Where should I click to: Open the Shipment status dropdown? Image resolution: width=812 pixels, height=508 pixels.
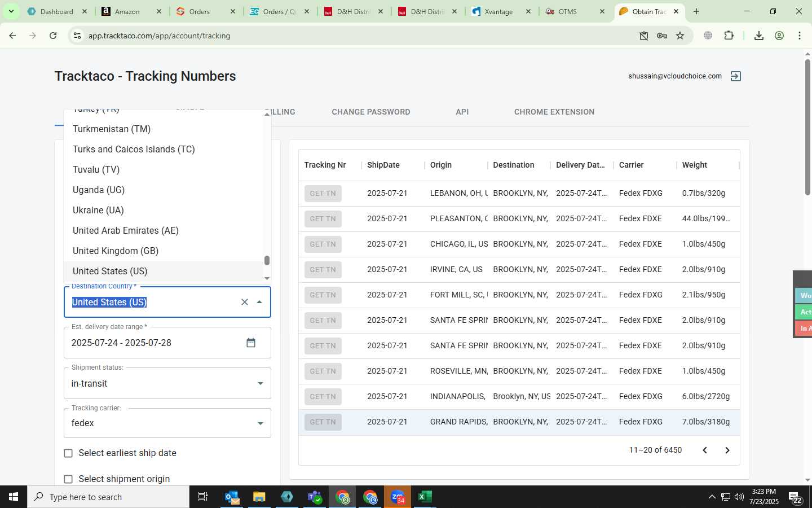(x=167, y=383)
